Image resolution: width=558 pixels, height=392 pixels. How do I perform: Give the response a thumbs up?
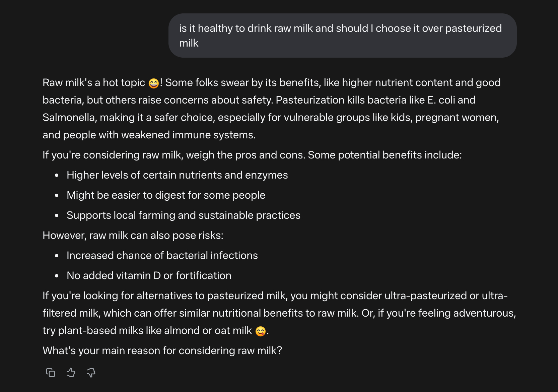[71, 373]
